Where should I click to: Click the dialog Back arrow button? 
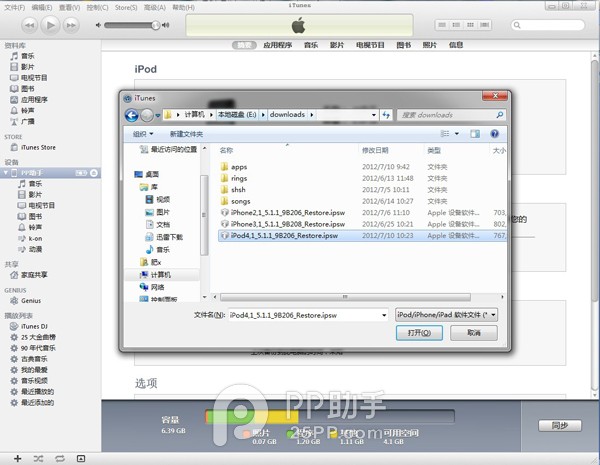point(132,115)
